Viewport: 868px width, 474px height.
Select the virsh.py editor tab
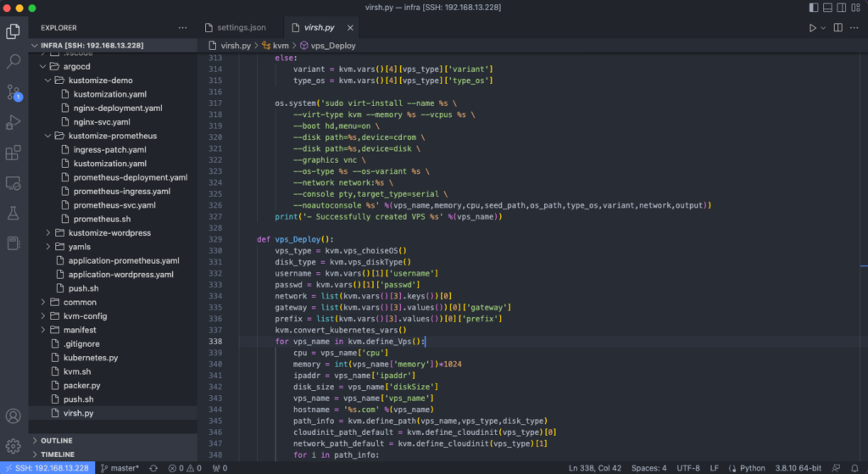[319, 28]
